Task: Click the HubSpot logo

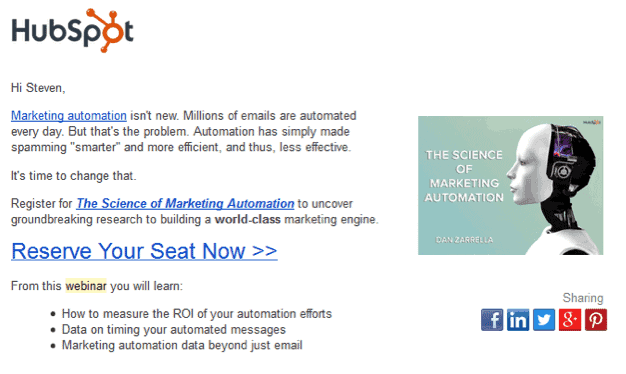Action: coord(72,31)
